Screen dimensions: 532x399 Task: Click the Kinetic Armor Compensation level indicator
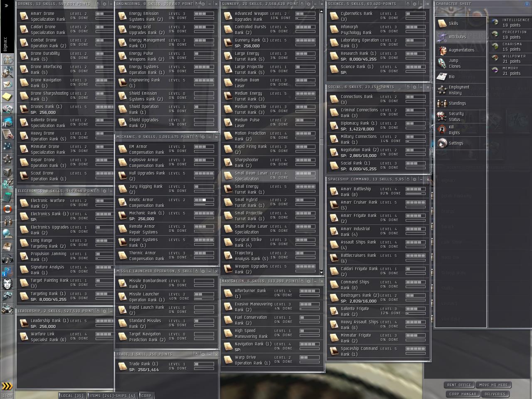click(204, 200)
